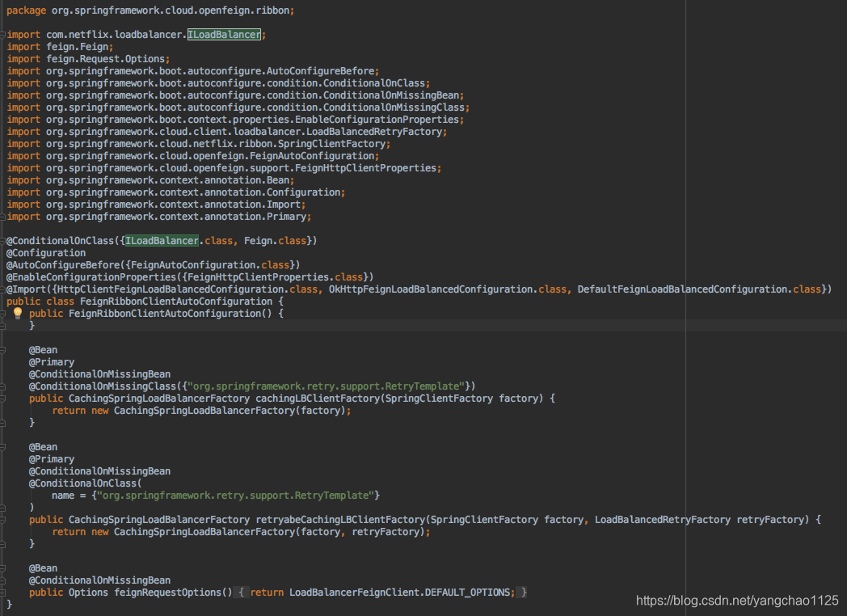
Task: Collapse the cachingLBClientFactory method body fold
Action: [2, 399]
